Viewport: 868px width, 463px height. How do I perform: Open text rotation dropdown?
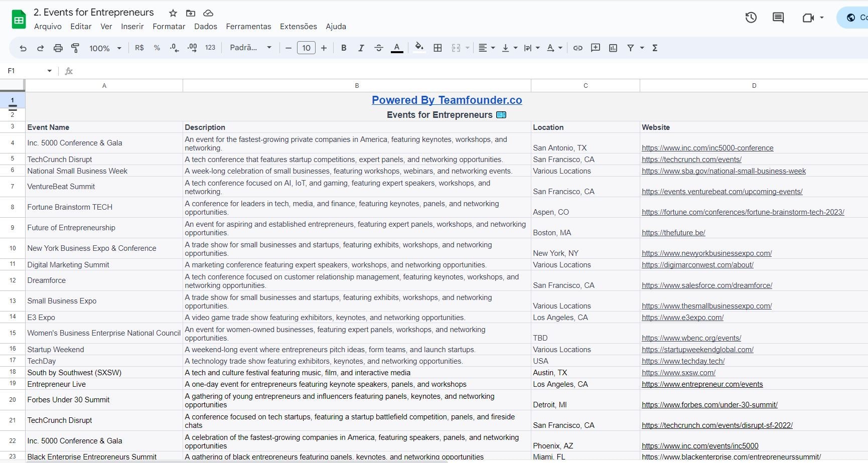(x=554, y=48)
